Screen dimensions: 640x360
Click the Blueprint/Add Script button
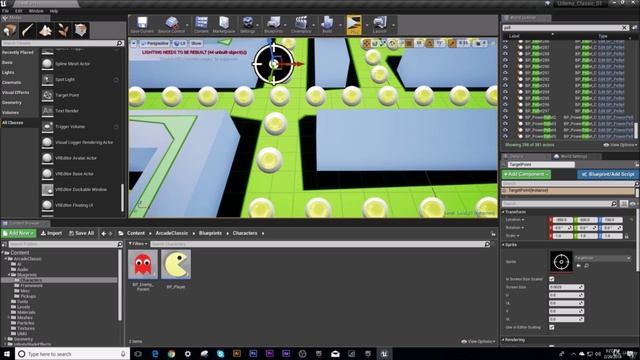coord(608,174)
